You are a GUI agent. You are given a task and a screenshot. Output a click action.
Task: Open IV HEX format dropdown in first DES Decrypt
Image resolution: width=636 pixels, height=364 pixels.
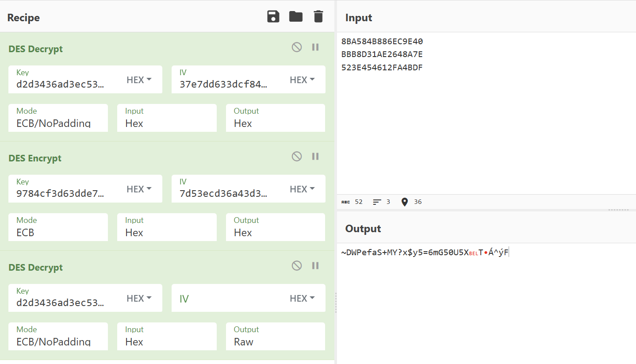302,80
